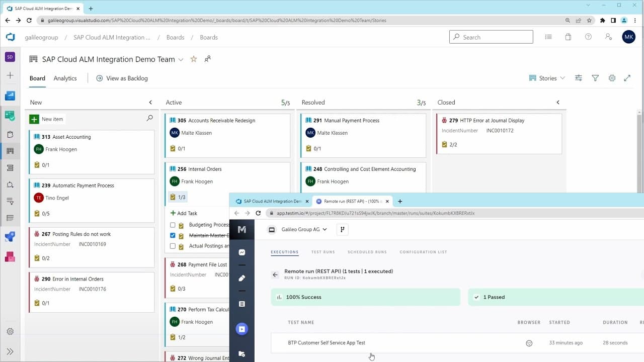Image resolution: width=644 pixels, height=362 pixels.
Task: Click View as Backlog link
Action: [122, 78]
